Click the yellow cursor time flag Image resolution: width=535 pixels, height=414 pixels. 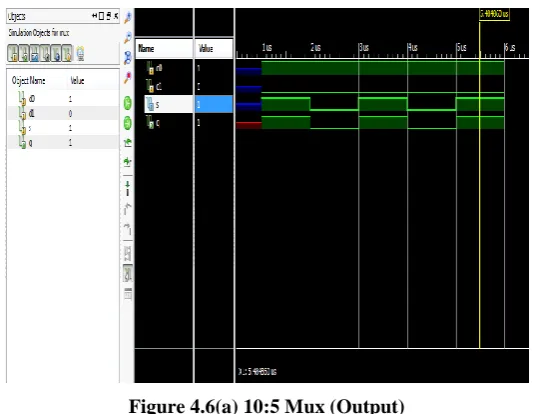(x=494, y=15)
